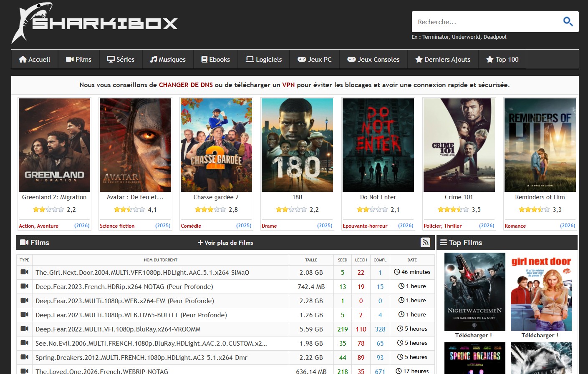This screenshot has height=374, width=588.
Task: Open the Jeux PC menu item
Action: click(x=315, y=59)
